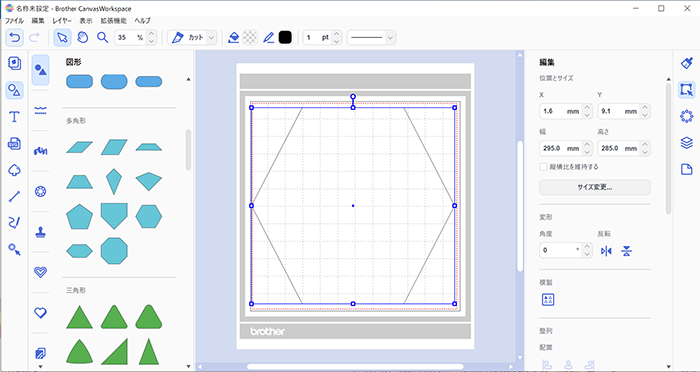Insert the octagon shape
Screen dimensions: 700x372
point(114,251)
